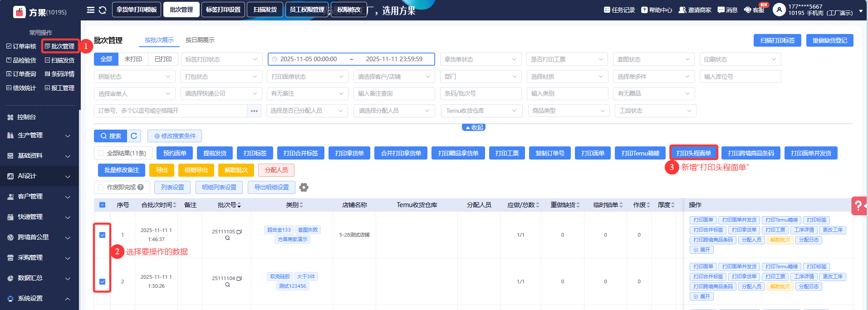Click the user avatar icon
Image resolution: width=868 pixels, height=310 pixels.
779,10
